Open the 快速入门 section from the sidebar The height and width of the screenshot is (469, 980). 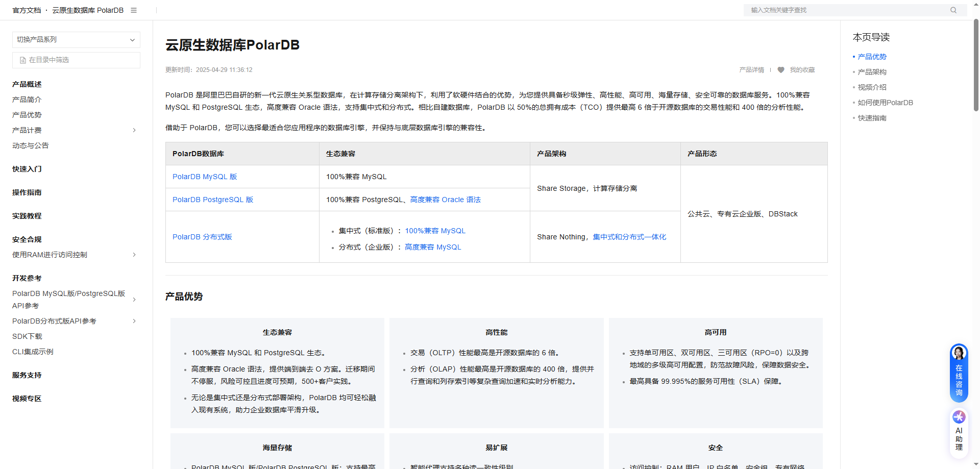[x=27, y=169]
